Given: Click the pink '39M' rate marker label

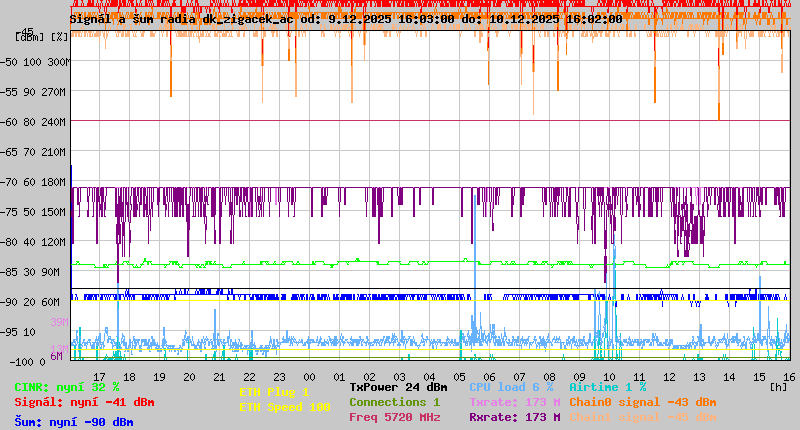Looking at the screenshot, I should point(59,322).
